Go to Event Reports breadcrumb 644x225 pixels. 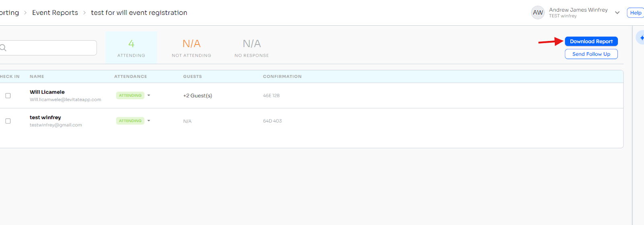point(55,12)
